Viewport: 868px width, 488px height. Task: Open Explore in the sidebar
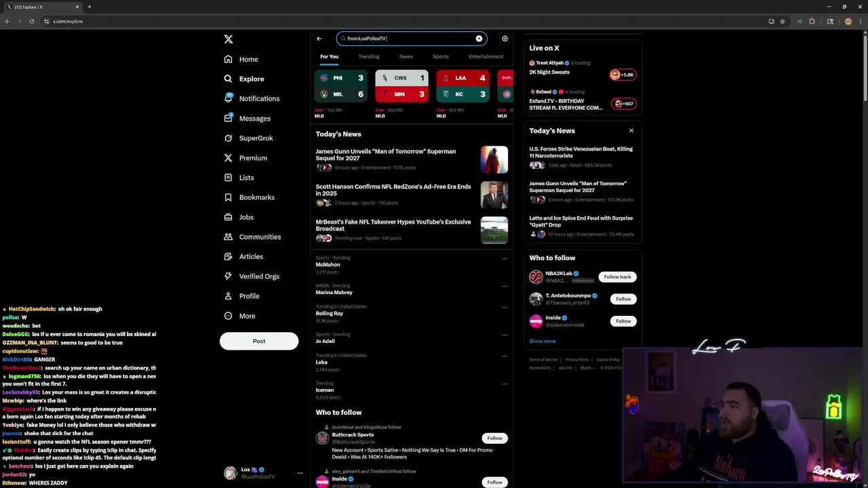pos(244,79)
